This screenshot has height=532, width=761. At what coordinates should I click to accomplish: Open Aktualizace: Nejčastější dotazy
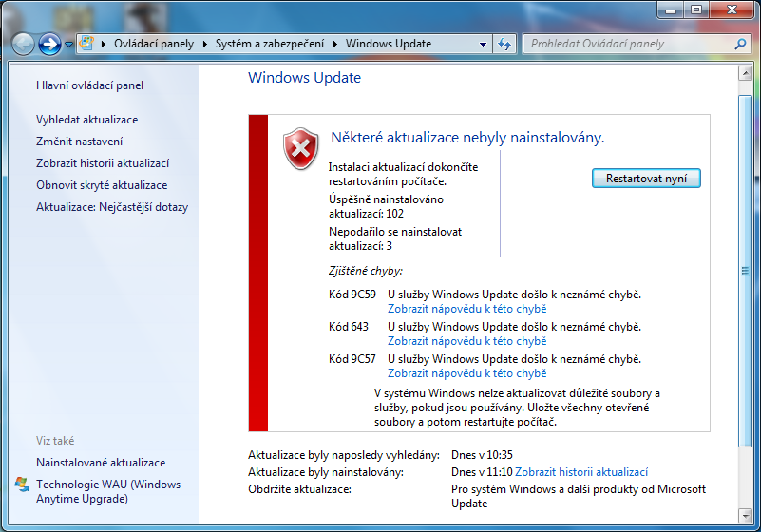point(112,207)
